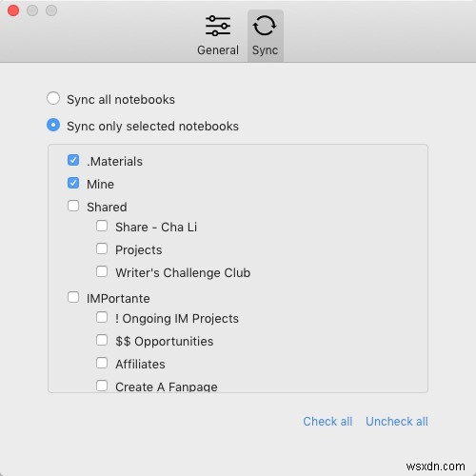This screenshot has width=476, height=476.
Task: Enable the Affiliates notebook checkbox
Action: point(102,363)
